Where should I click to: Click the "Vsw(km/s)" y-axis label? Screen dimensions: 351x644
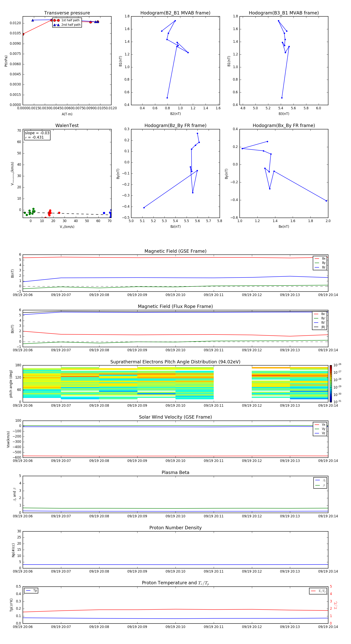(x=8, y=439)
